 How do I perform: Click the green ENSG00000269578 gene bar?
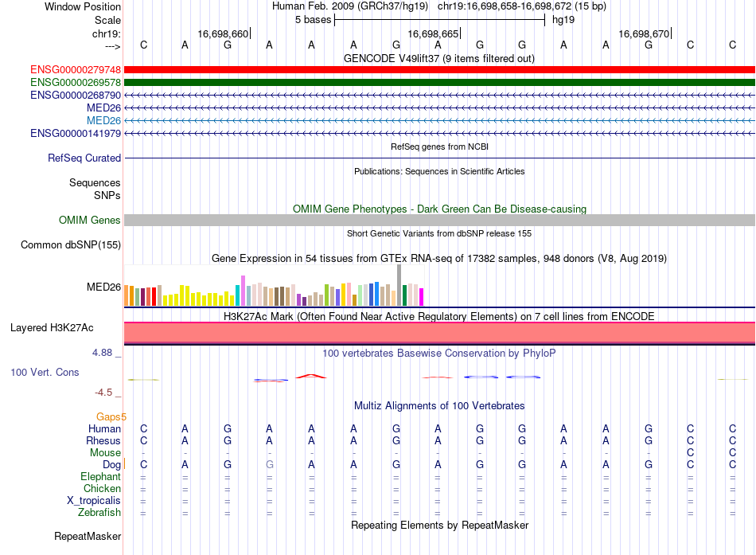(439, 83)
